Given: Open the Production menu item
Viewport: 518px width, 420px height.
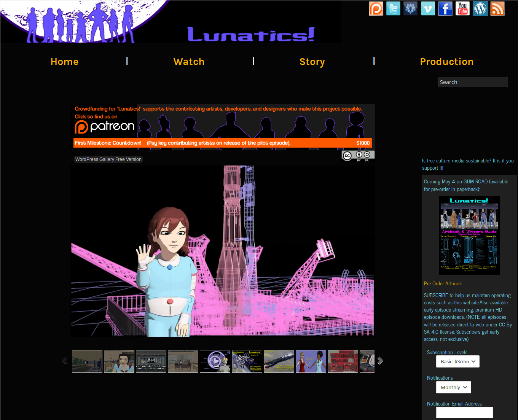Looking at the screenshot, I should pyautogui.click(x=446, y=62).
